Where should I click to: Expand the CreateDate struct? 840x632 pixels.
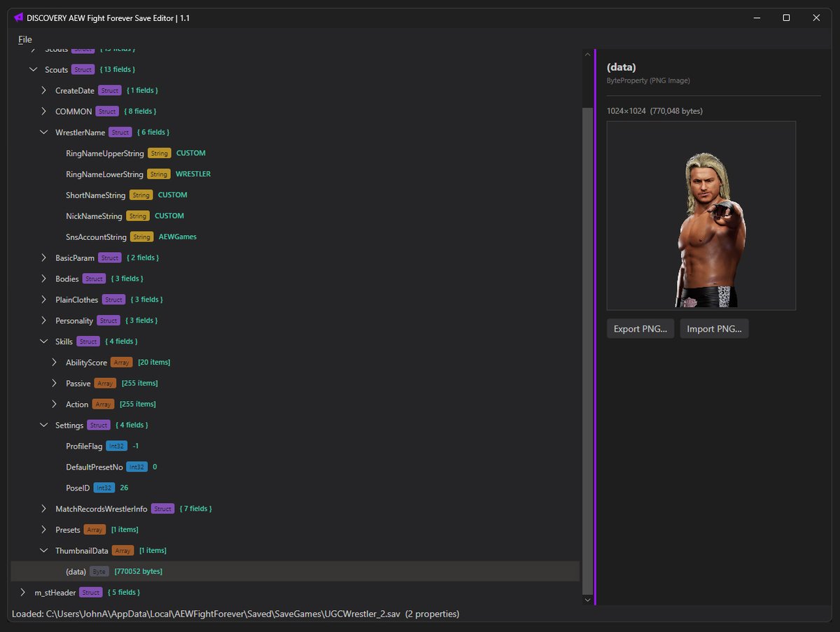(43, 91)
